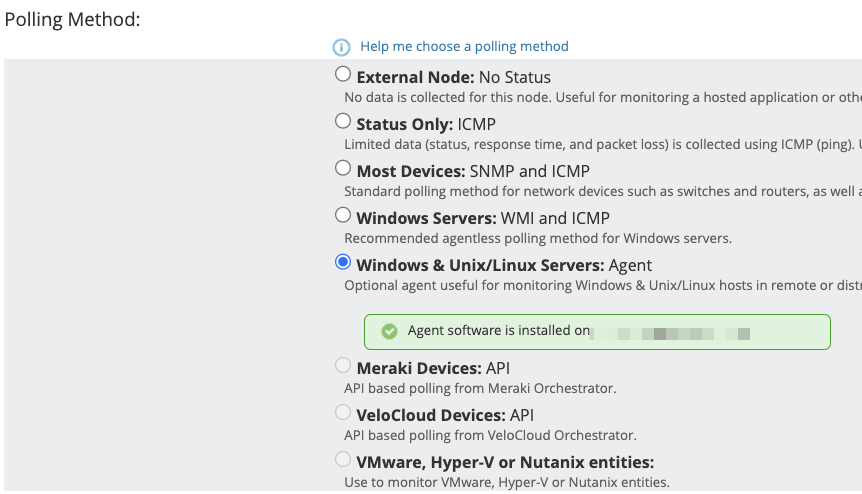Viewport: 862px width, 494px height.
Task: Choose the VeloCloud Devices API radio button
Action: click(x=343, y=412)
